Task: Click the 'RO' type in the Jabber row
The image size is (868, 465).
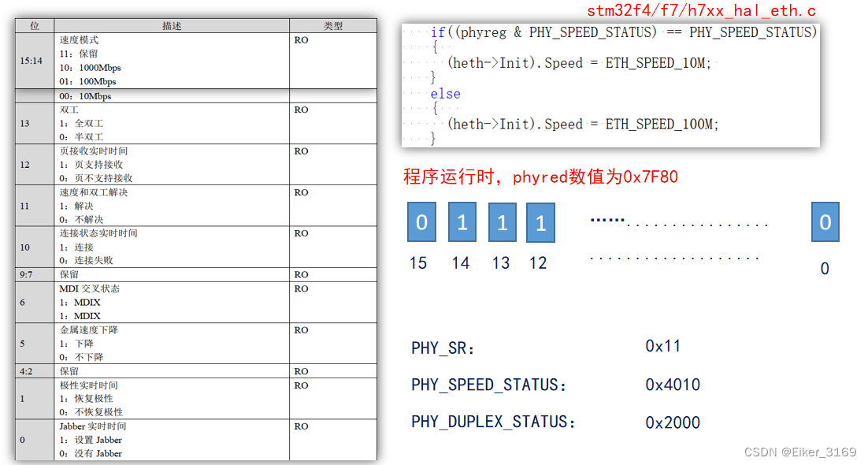Action: pyautogui.click(x=301, y=426)
